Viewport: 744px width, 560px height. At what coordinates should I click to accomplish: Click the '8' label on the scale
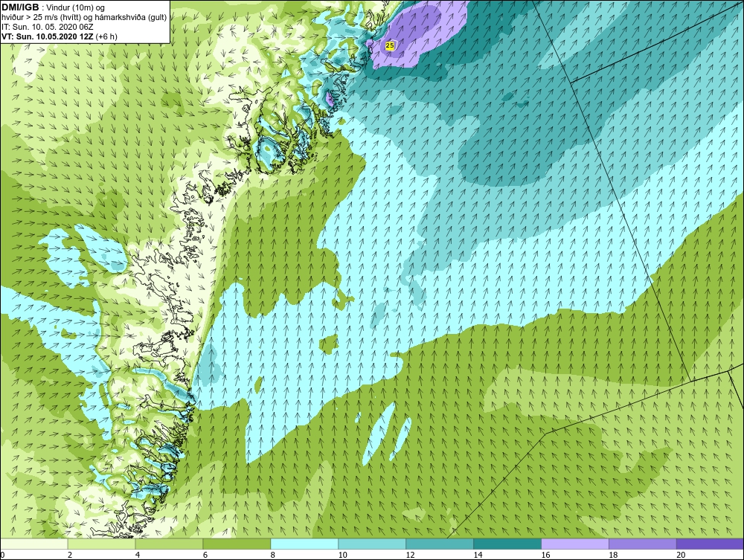[273, 555]
